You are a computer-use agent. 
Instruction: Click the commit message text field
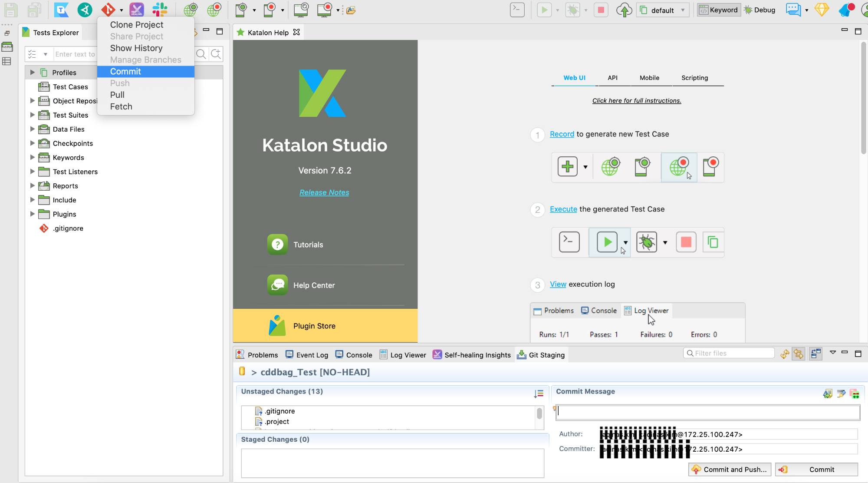coord(708,412)
